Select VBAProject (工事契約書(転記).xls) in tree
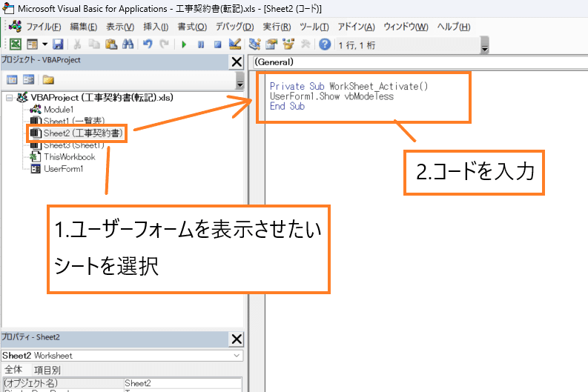The width and height of the screenshot is (588, 392). click(x=102, y=98)
